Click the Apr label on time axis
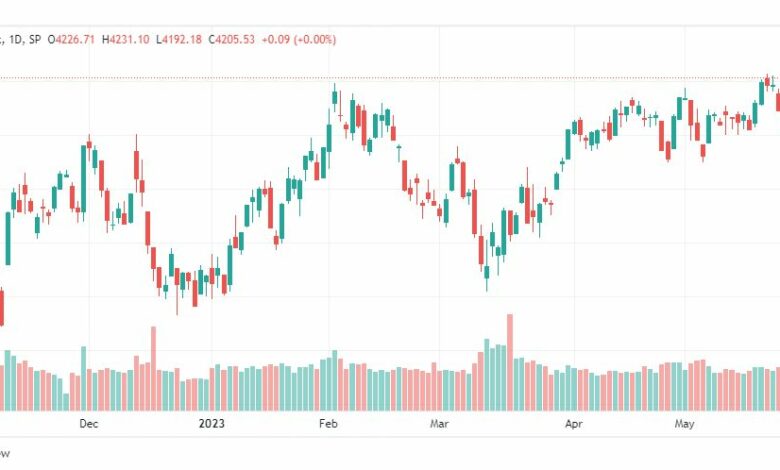The width and height of the screenshot is (780, 470). pos(574,424)
